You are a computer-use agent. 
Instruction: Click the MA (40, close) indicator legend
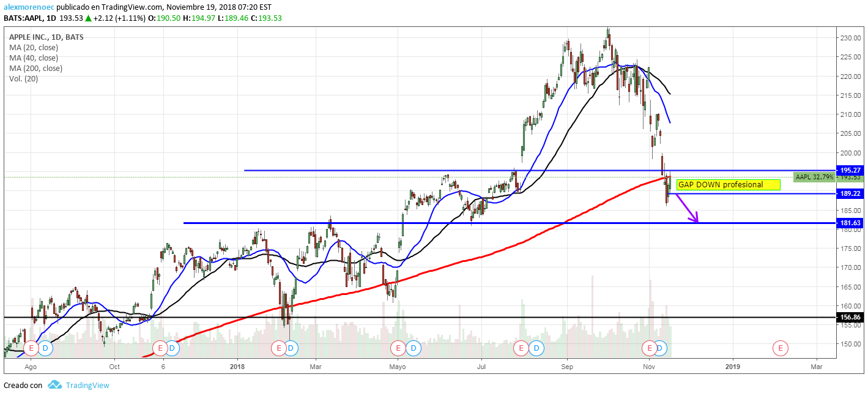34,58
